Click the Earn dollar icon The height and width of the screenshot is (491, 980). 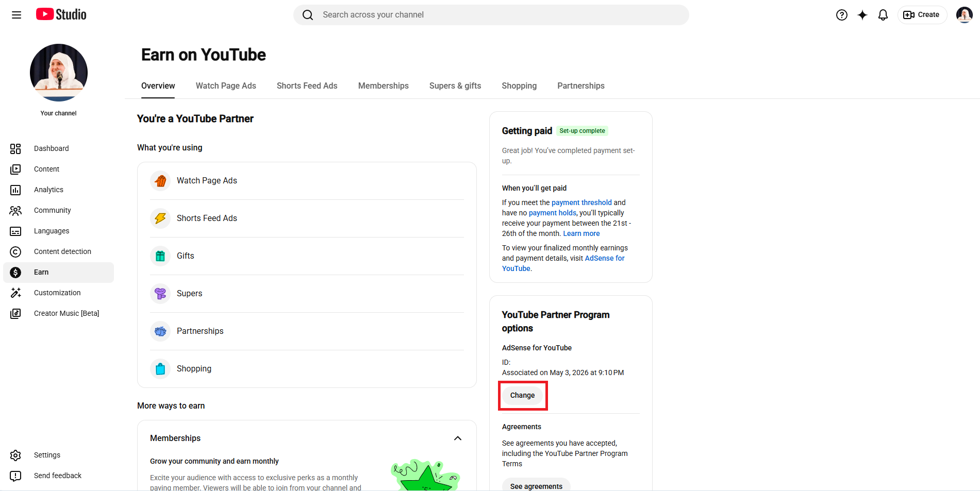(15, 272)
